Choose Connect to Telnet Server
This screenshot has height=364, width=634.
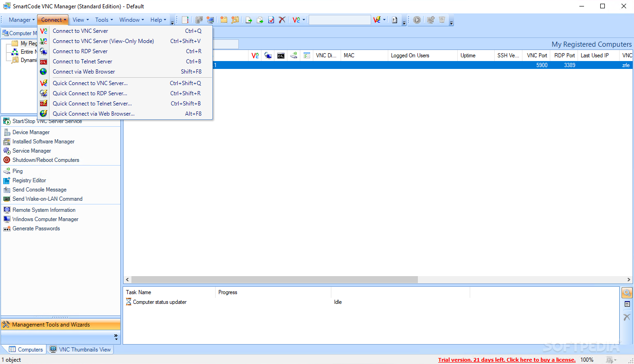[x=125, y=62]
